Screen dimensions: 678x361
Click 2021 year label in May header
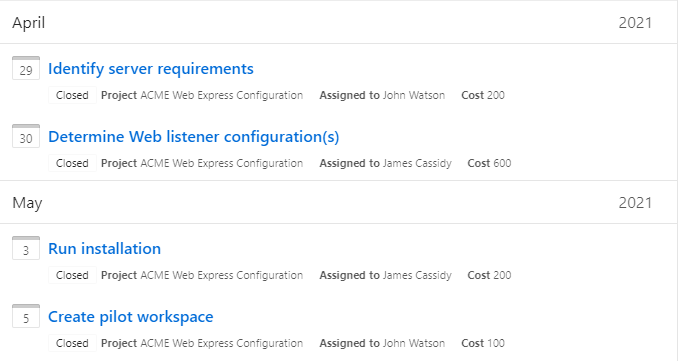coord(635,203)
